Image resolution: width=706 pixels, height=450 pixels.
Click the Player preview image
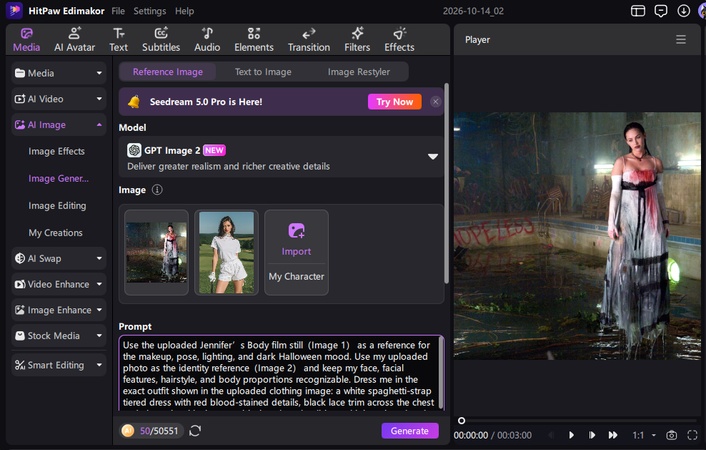(x=577, y=236)
